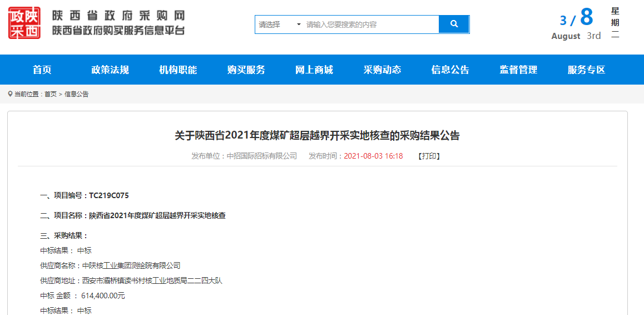Open the 请选择 category dropdown

[279, 24]
